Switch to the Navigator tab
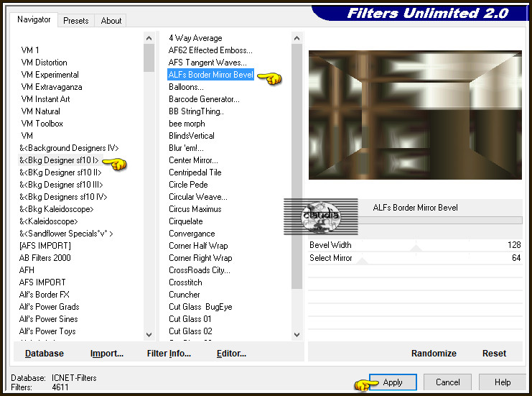This screenshot has height=396, width=532. (34, 19)
